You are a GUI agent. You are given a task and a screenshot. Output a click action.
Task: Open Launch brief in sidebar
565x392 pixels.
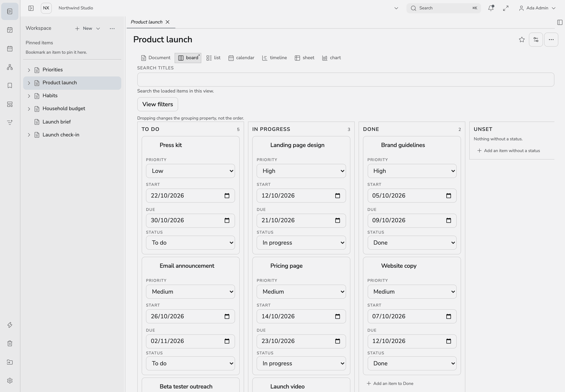pos(56,122)
